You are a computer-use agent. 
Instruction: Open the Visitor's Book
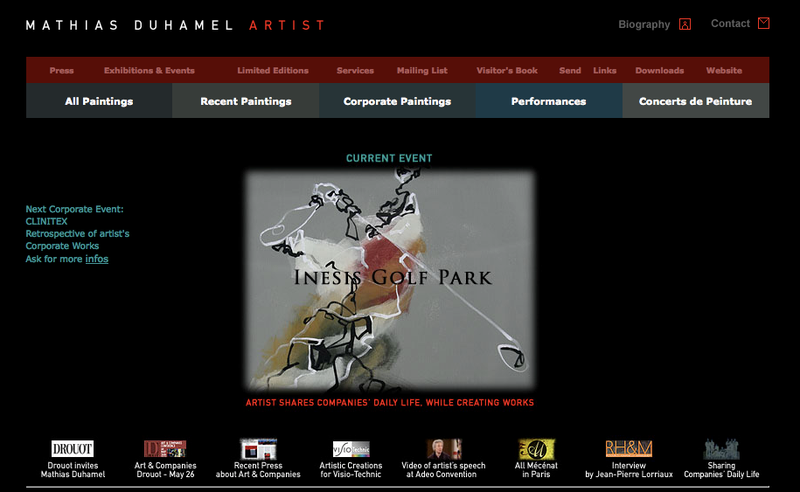click(507, 70)
